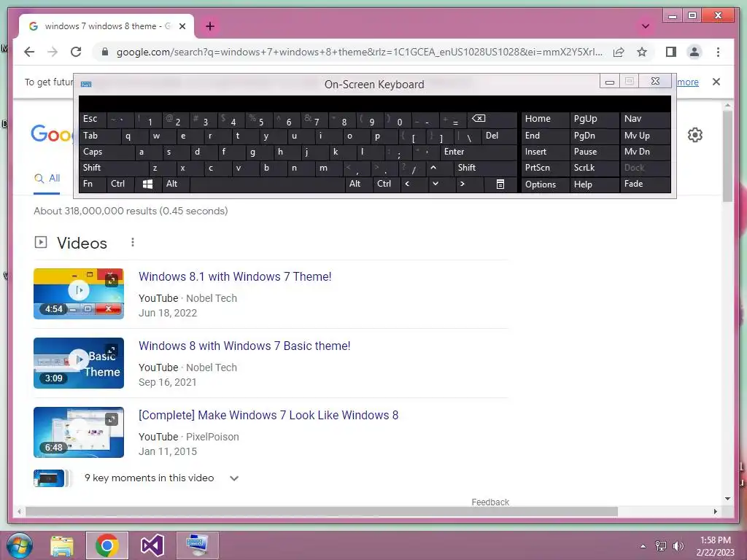Click Enter key on on-screen keyboard
This screenshot has height=560, width=747.
click(479, 152)
